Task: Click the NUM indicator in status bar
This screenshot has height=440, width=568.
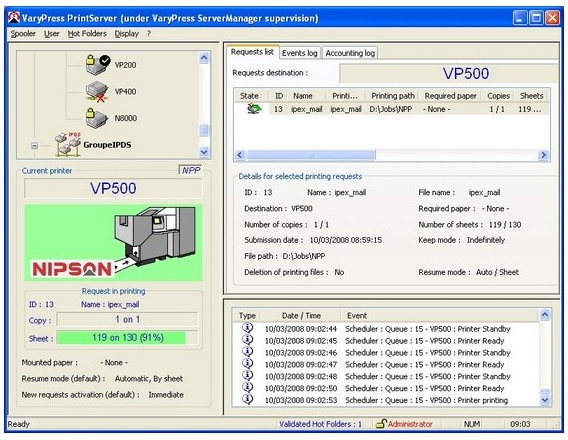Action: [x=472, y=424]
